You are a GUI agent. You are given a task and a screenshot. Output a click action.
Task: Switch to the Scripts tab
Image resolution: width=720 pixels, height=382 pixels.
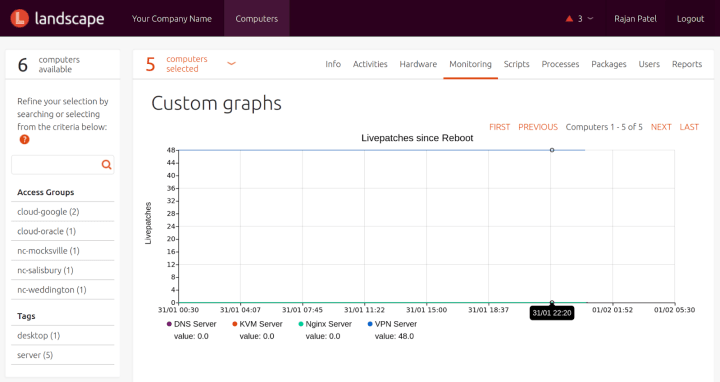click(x=517, y=64)
